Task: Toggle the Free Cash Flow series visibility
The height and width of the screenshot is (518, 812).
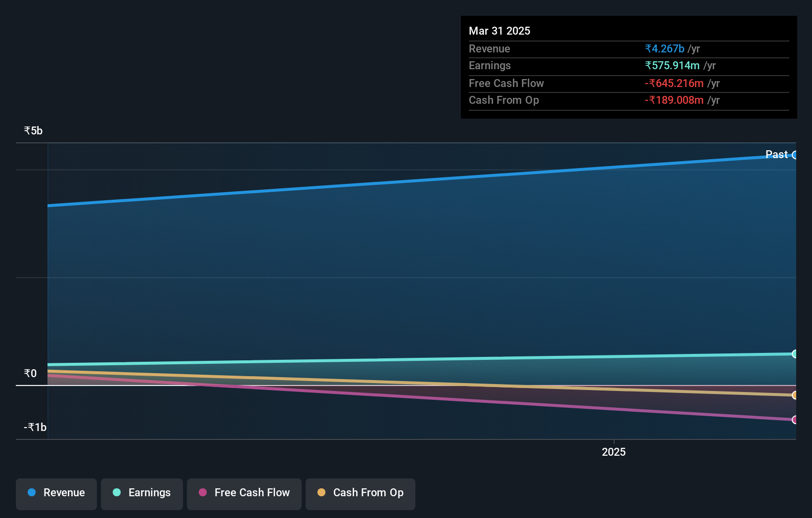Action: [x=244, y=493]
